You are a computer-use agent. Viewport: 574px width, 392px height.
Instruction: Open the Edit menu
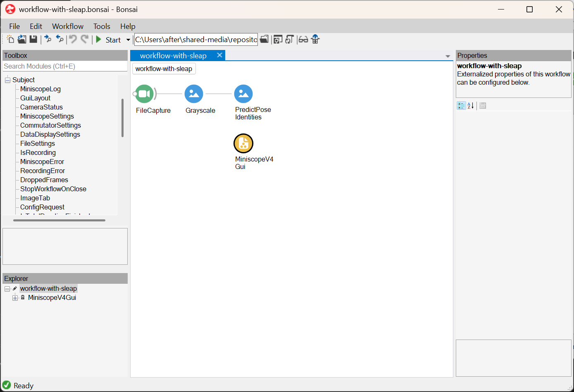[x=36, y=26]
